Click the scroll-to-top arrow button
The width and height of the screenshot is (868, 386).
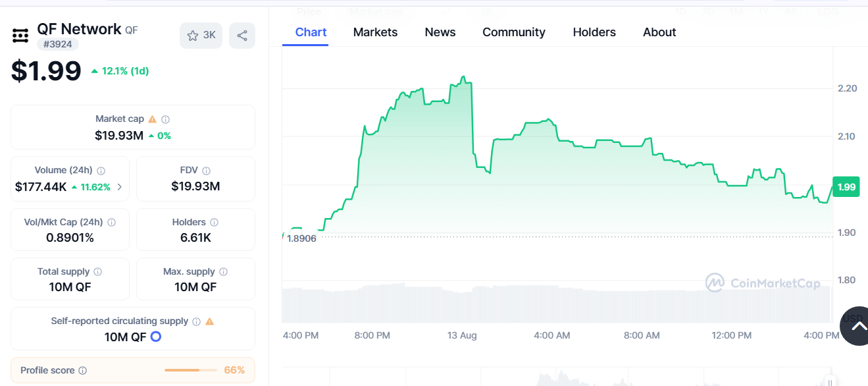pos(859,325)
